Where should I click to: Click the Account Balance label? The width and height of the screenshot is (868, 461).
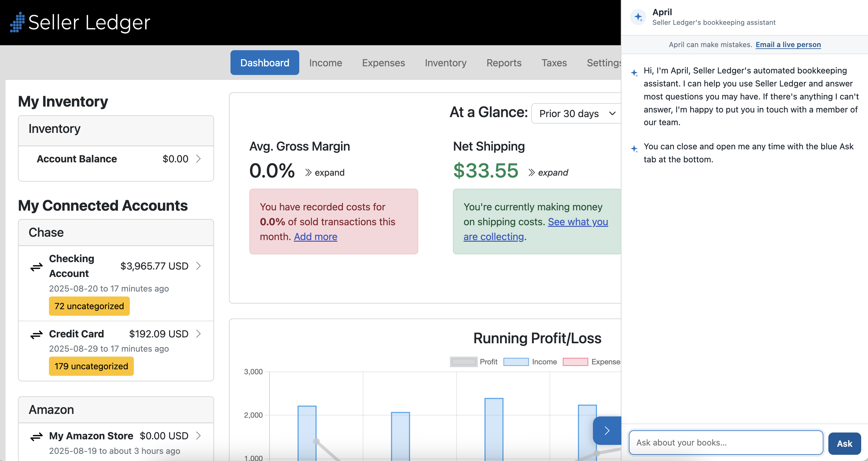(x=77, y=159)
